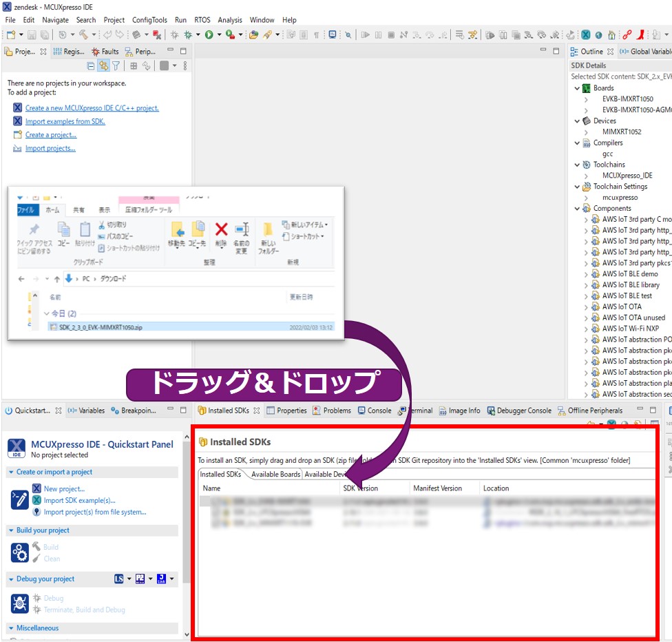The width and height of the screenshot is (672, 642).
Task: Switch to the Available Boards tab
Action: point(275,474)
